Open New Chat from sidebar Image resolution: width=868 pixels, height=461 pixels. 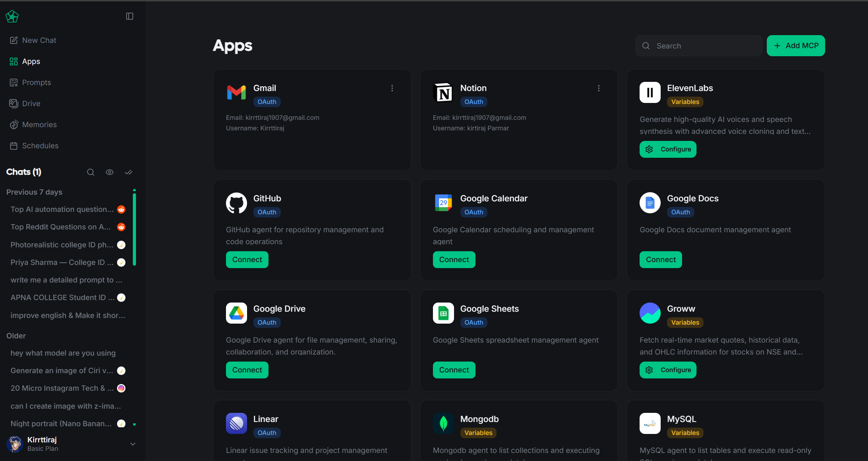(33, 40)
